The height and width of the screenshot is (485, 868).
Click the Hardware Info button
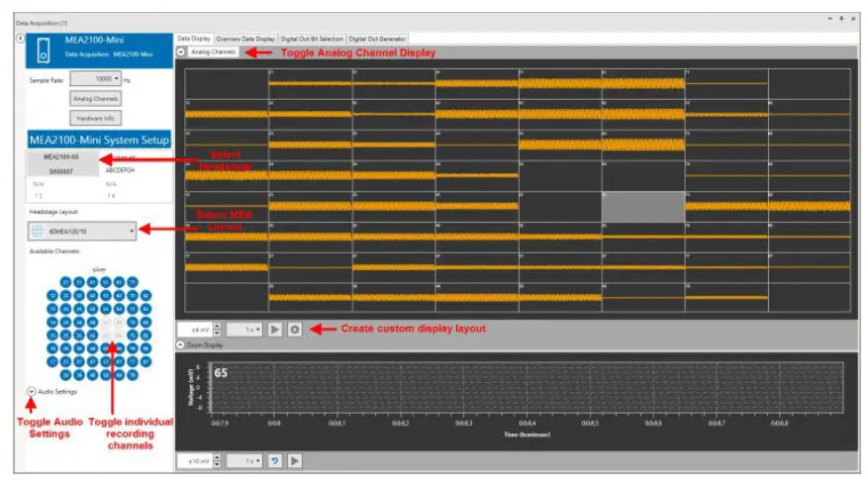(x=96, y=118)
